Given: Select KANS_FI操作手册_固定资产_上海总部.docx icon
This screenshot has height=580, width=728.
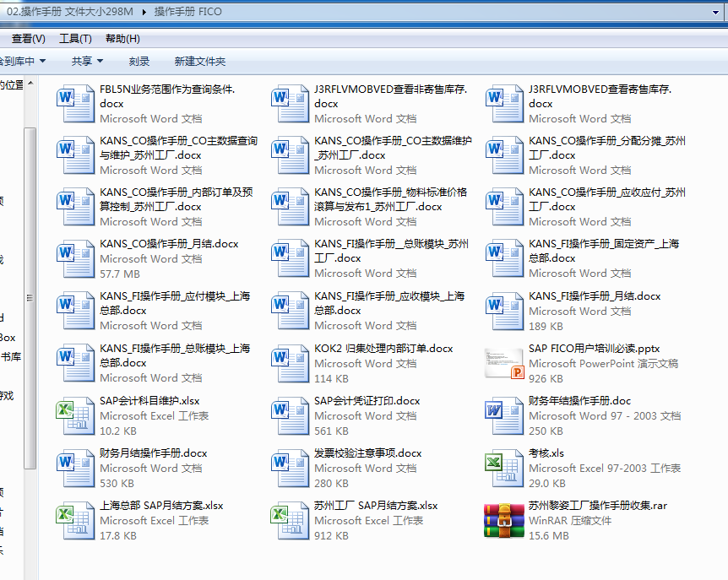Looking at the screenshot, I should pos(504,258).
